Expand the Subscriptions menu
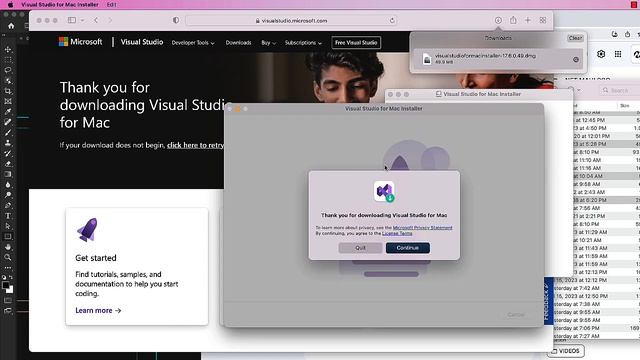 click(303, 42)
